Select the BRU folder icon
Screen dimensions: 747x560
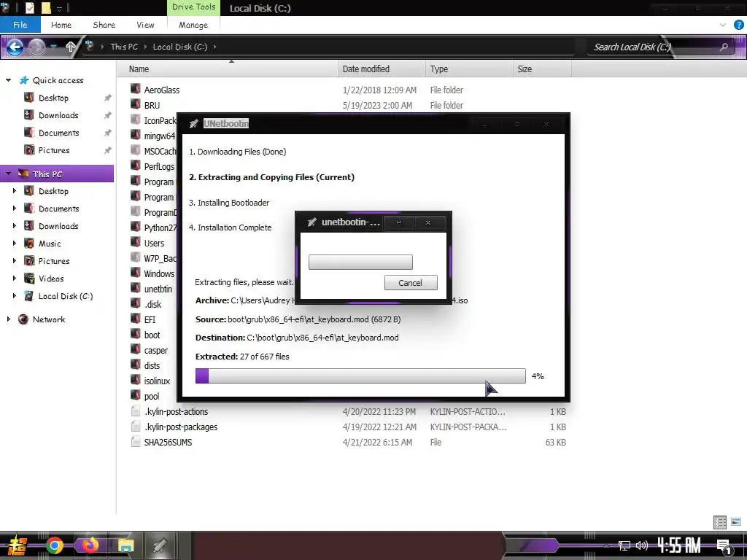point(136,104)
